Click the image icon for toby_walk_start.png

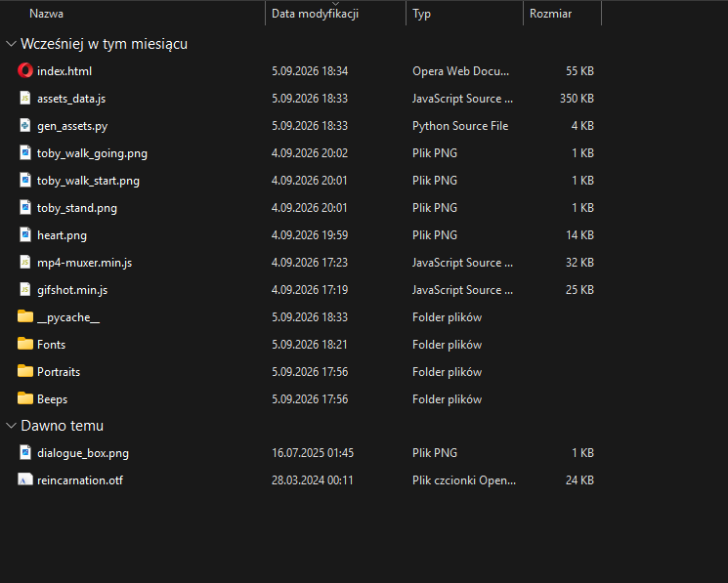click(25, 180)
